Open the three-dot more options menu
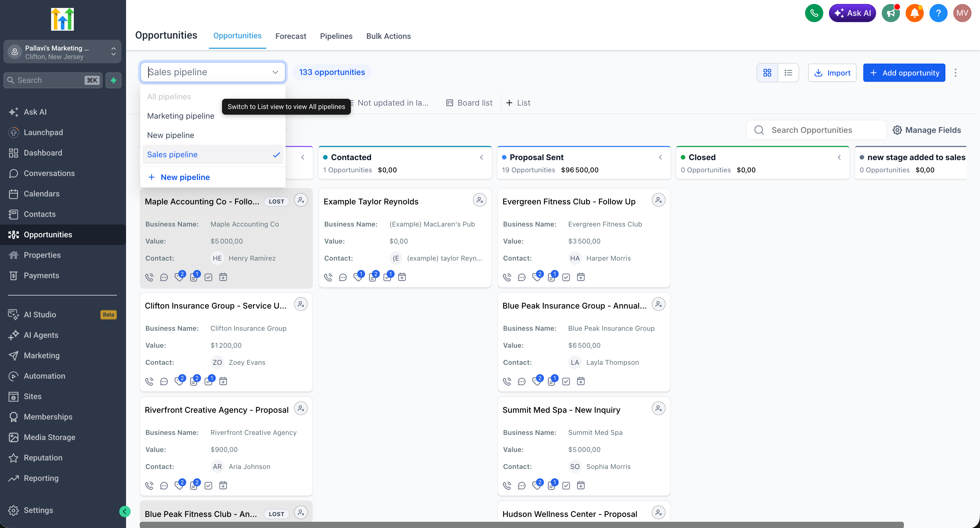Image resolution: width=980 pixels, height=528 pixels. tap(955, 73)
